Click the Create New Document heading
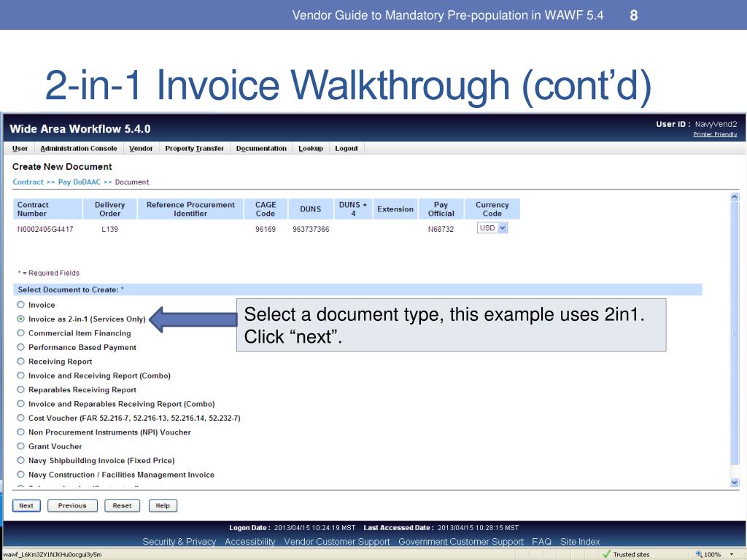This screenshot has height=560, width=747. pyautogui.click(x=62, y=167)
